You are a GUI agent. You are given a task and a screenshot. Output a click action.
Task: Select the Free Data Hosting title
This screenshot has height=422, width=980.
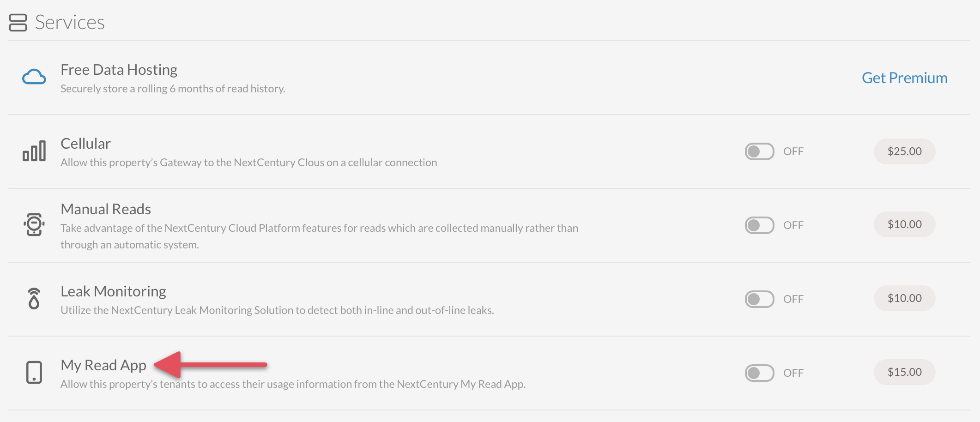119,70
